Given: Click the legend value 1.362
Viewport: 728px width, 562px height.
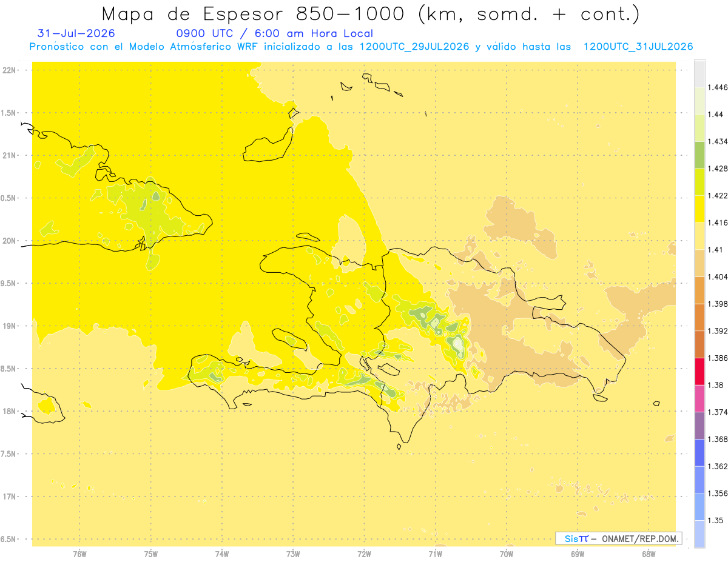Looking at the screenshot, I should (718, 466).
